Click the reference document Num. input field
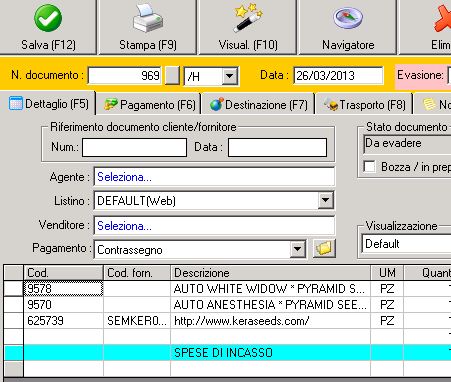This screenshot has height=382, width=451. (134, 147)
